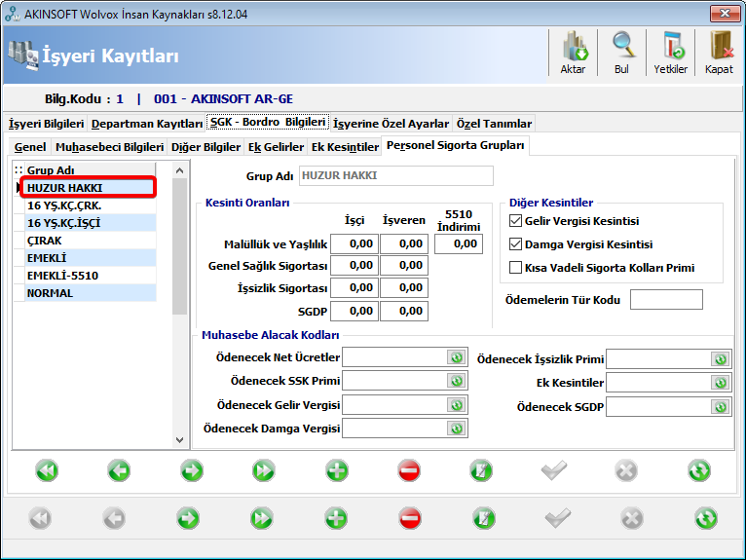Go to next record in upper navigator
The width and height of the screenshot is (746, 560).
point(192,470)
